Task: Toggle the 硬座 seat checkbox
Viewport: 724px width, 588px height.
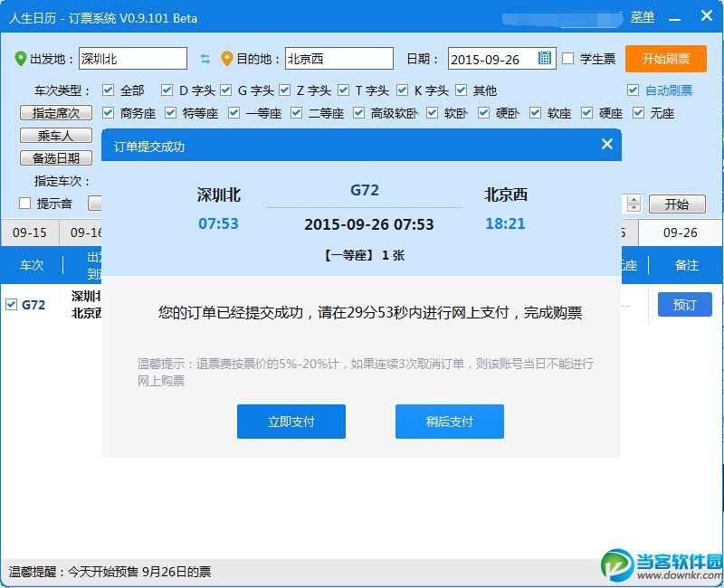Action: click(586, 112)
